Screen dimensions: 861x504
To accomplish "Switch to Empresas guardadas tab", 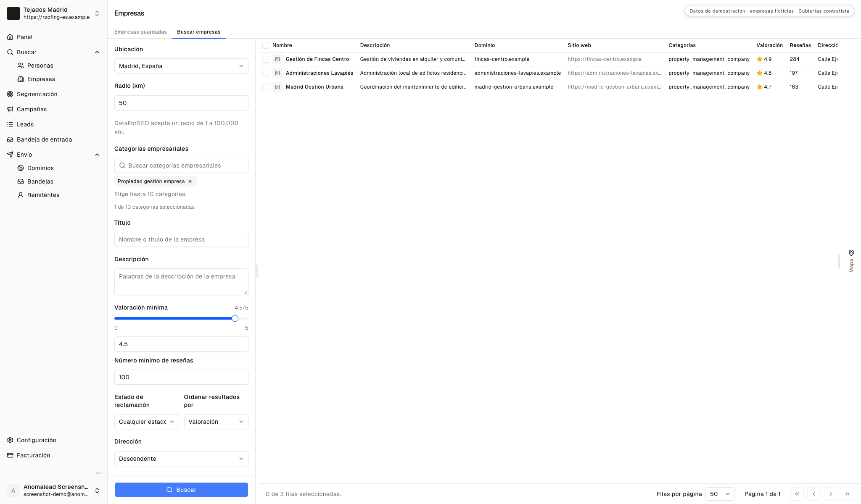I will tap(140, 32).
